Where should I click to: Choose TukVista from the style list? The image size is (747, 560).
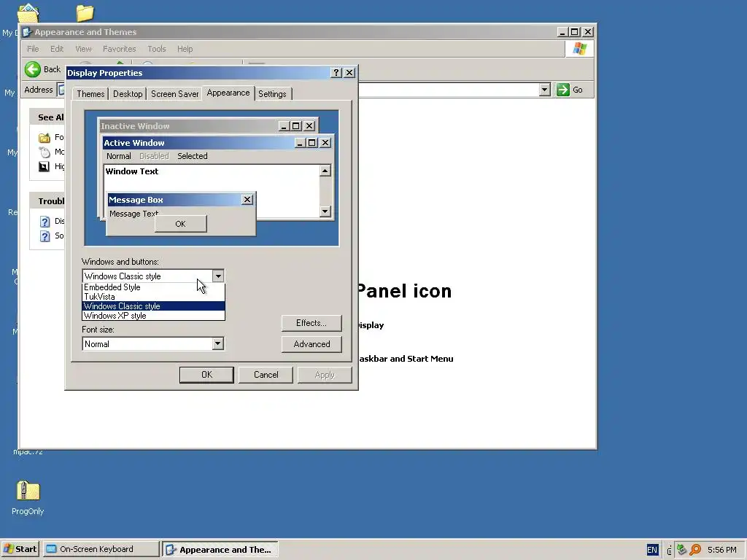(153, 297)
